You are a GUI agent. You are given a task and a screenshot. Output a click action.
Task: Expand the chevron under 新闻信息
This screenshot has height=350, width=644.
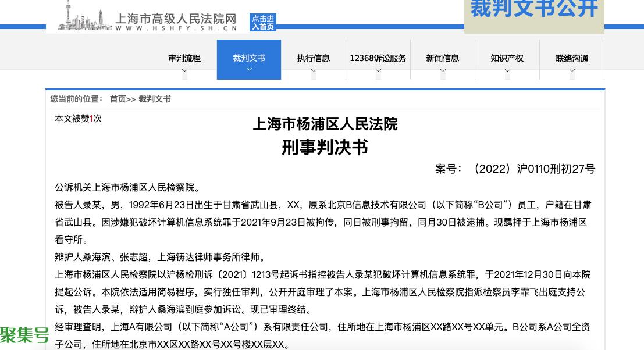point(443,71)
